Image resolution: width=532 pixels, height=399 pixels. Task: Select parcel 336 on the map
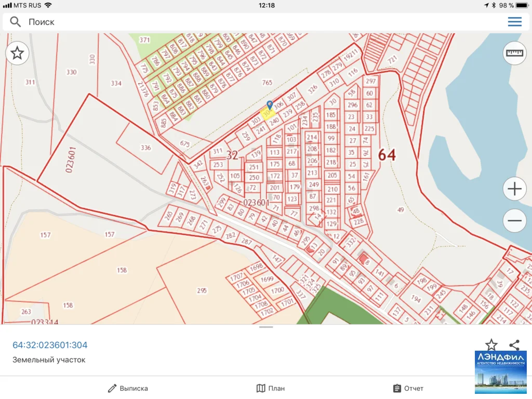point(145,148)
